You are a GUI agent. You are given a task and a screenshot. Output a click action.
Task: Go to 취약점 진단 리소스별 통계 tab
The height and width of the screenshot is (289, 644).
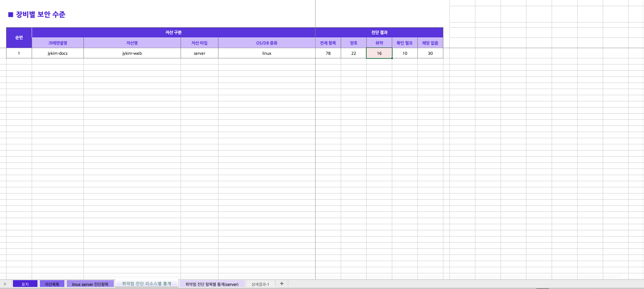click(147, 284)
